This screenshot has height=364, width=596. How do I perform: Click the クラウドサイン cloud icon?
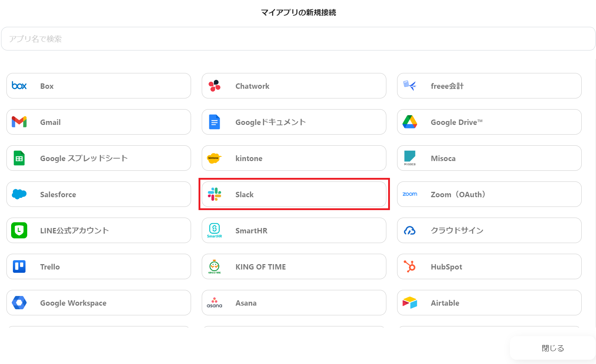[x=410, y=230]
